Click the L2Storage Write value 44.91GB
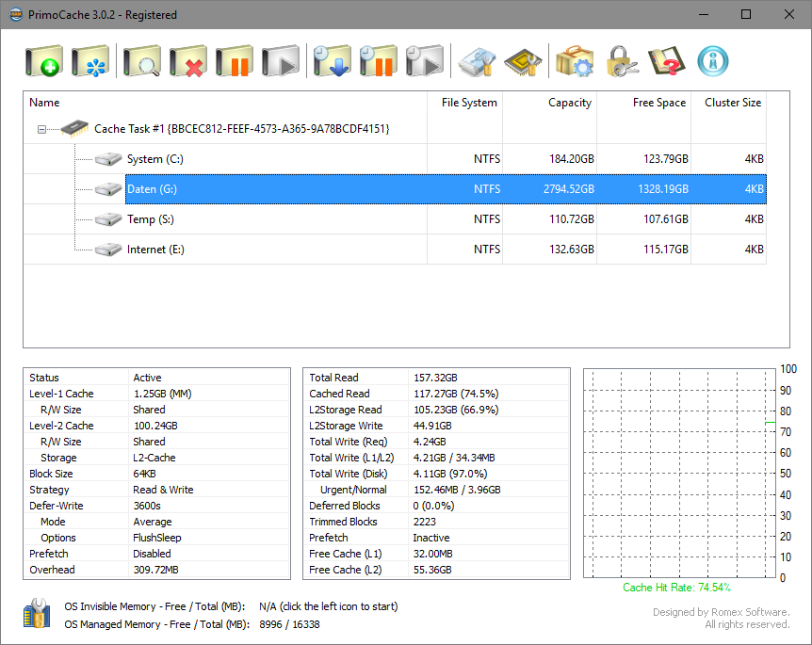This screenshot has width=812, height=645. point(432,426)
